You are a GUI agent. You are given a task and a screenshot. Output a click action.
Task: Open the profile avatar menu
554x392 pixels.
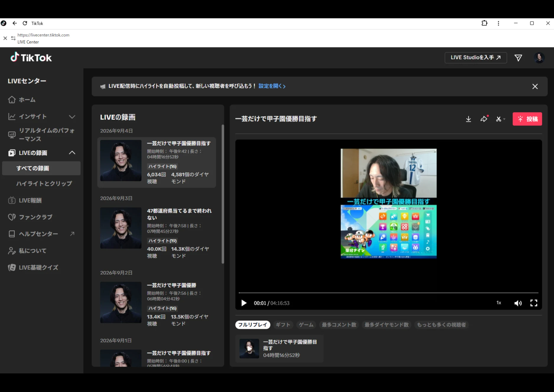pyautogui.click(x=539, y=58)
